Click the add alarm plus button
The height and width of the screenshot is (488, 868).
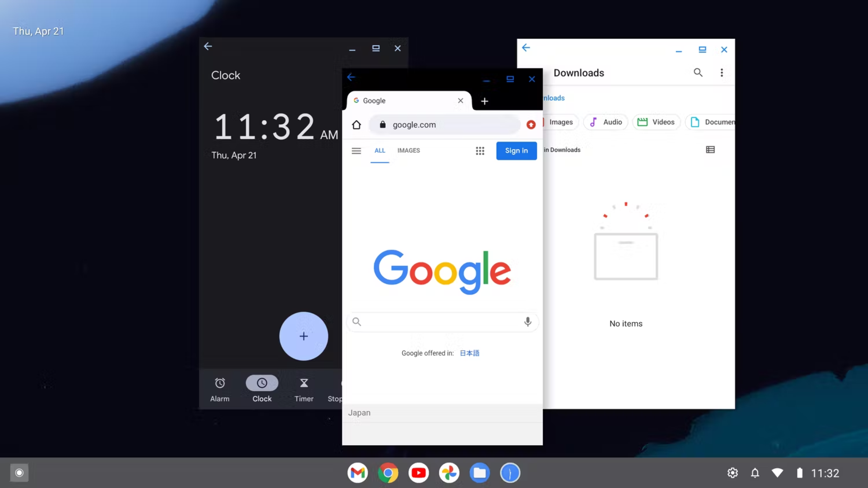click(x=304, y=336)
